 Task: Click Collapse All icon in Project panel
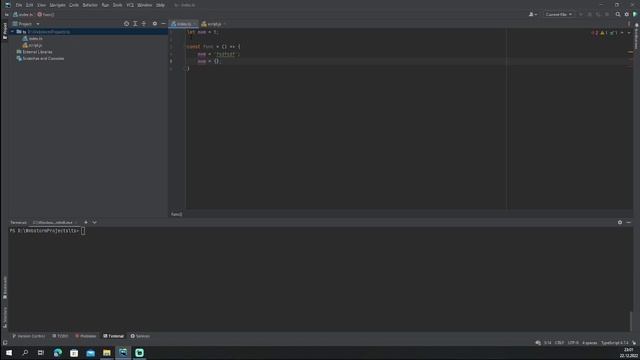pos(144,24)
